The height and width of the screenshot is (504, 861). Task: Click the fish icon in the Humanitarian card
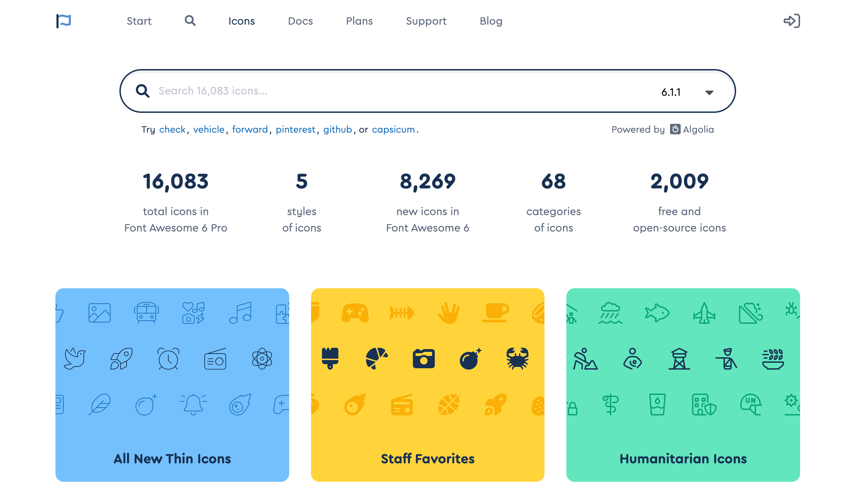(657, 313)
